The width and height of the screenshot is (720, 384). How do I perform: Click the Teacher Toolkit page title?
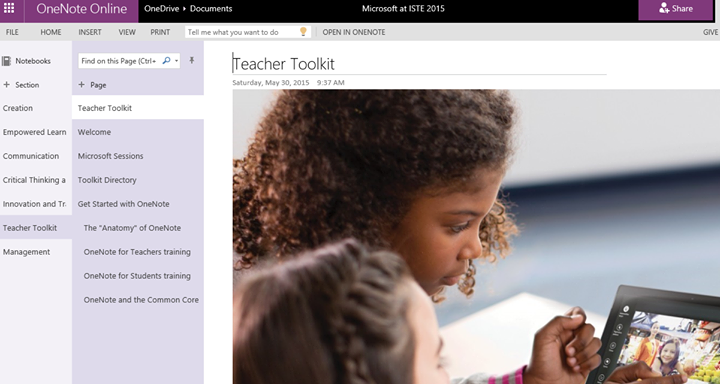pyautogui.click(x=284, y=64)
